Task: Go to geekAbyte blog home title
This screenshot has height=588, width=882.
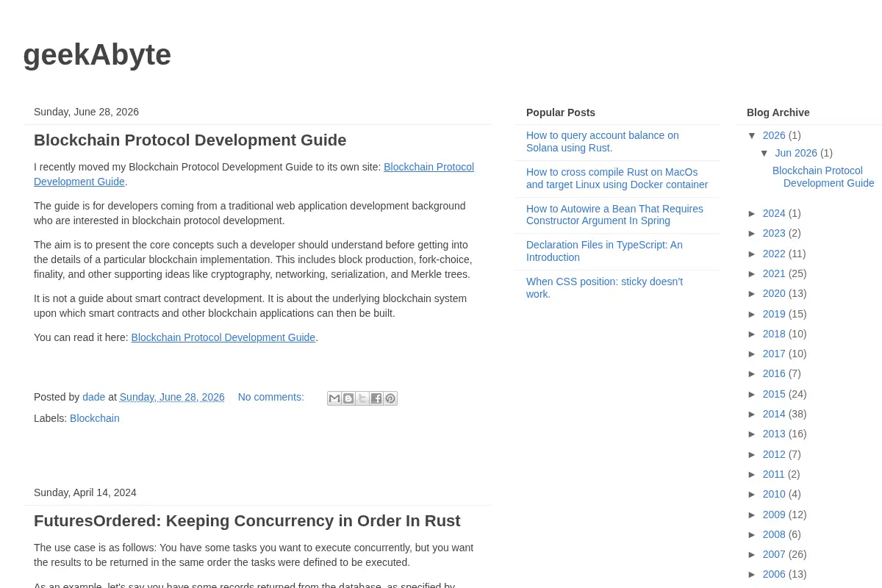Action: click(x=97, y=54)
